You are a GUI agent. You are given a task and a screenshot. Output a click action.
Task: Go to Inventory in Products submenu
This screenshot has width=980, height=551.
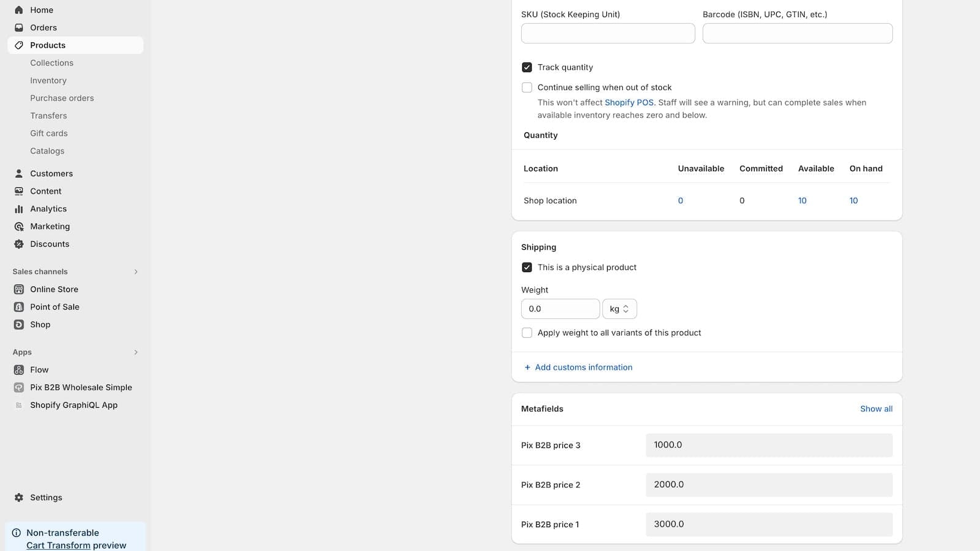48,81
